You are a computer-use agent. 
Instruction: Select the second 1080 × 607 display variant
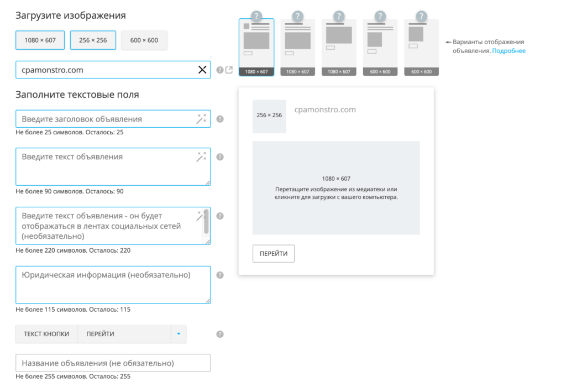click(x=298, y=48)
